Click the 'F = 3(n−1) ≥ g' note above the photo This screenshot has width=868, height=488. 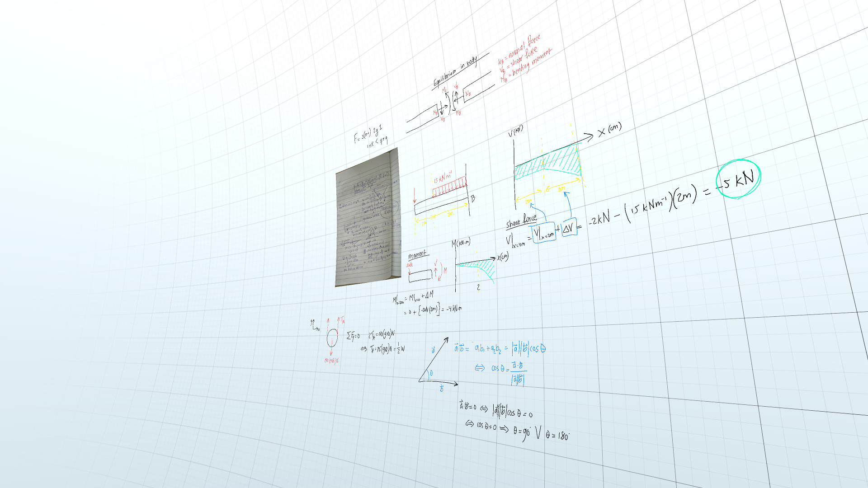[x=368, y=134]
